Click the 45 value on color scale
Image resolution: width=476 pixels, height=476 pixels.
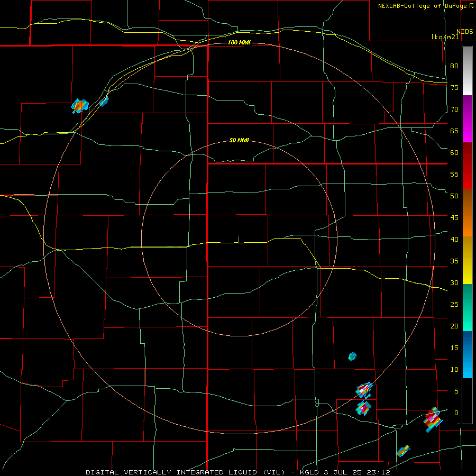454,218
